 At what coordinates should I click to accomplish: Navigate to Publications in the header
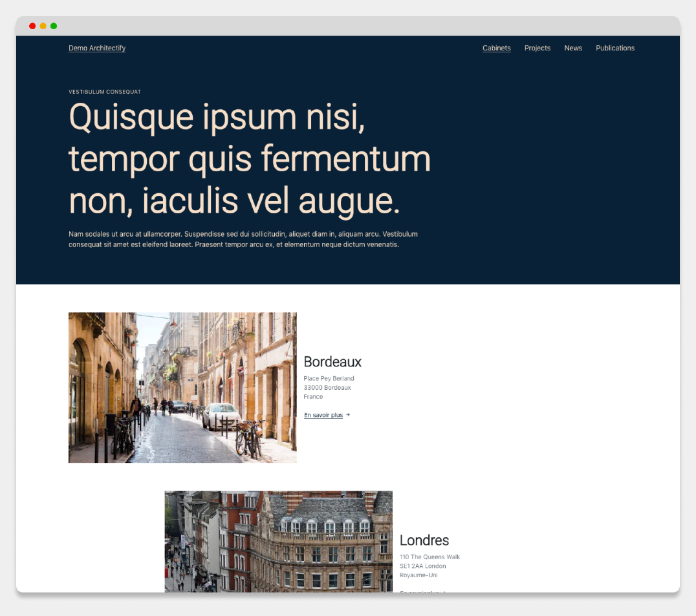[614, 48]
